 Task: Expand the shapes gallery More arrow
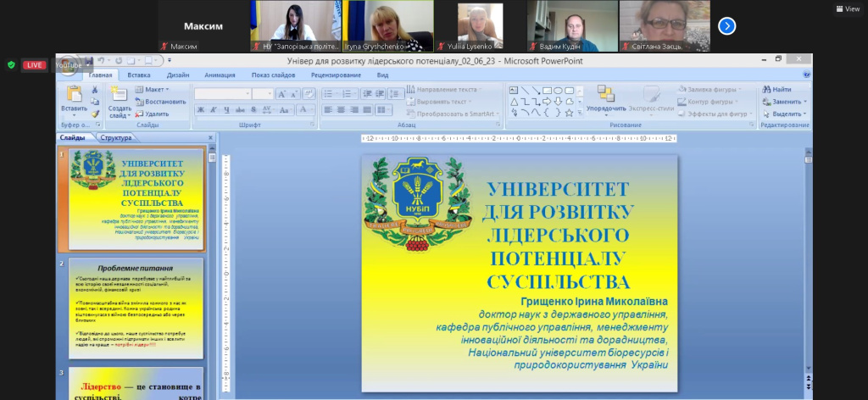point(580,113)
